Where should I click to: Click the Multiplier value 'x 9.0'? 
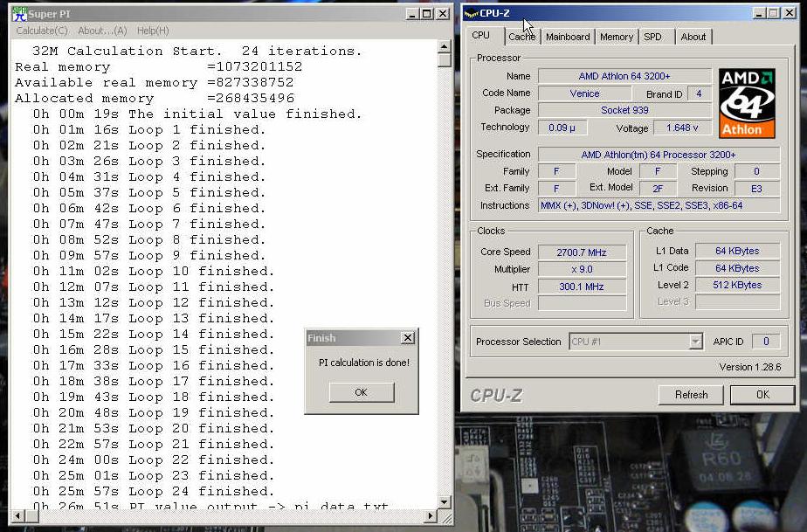(582, 269)
